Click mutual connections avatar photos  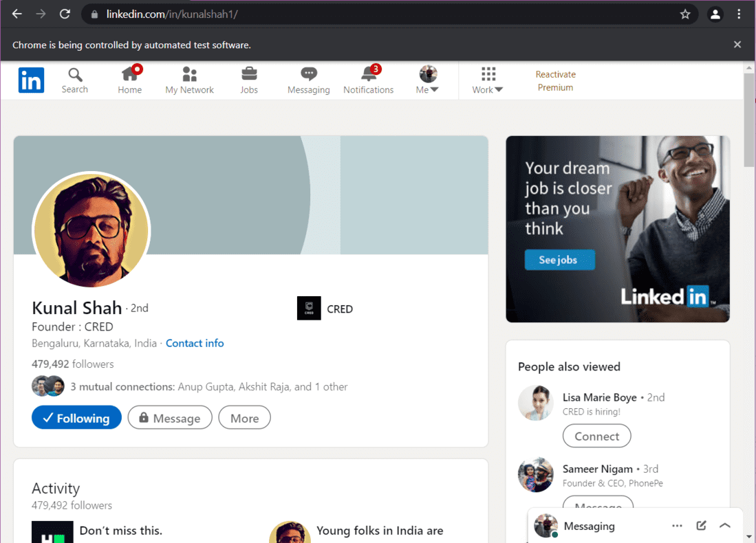tap(48, 386)
